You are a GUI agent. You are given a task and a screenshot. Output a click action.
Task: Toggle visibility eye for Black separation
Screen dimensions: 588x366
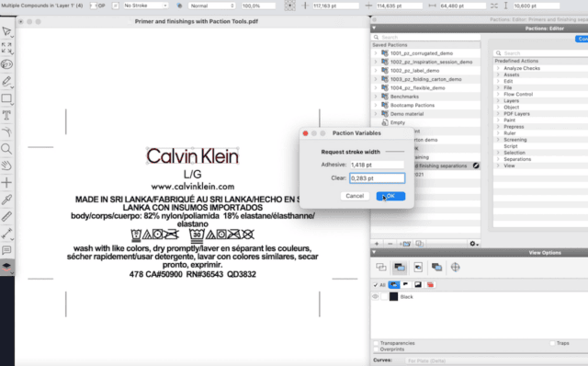pos(376,296)
